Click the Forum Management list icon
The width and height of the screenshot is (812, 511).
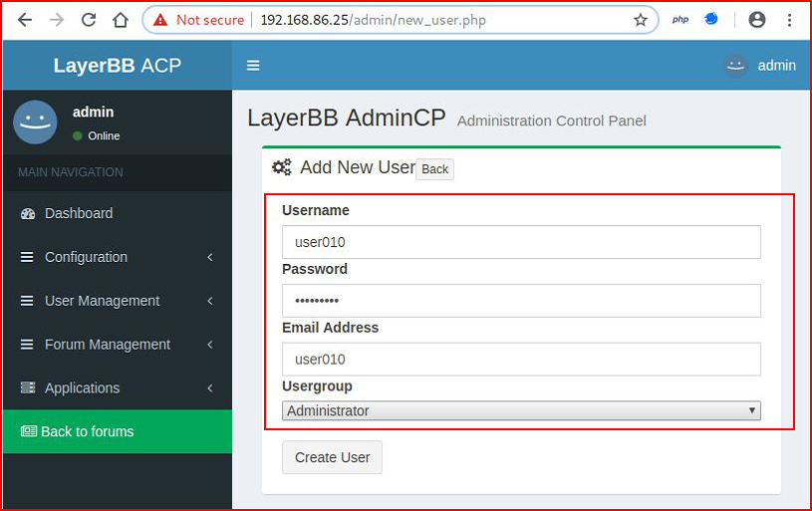click(27, 345)
